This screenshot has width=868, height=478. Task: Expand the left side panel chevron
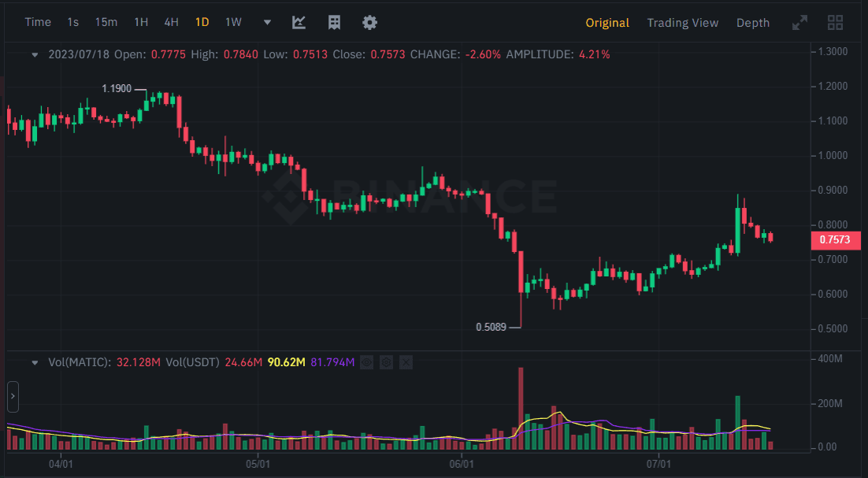pyautogui.click(x=13, y=397)
